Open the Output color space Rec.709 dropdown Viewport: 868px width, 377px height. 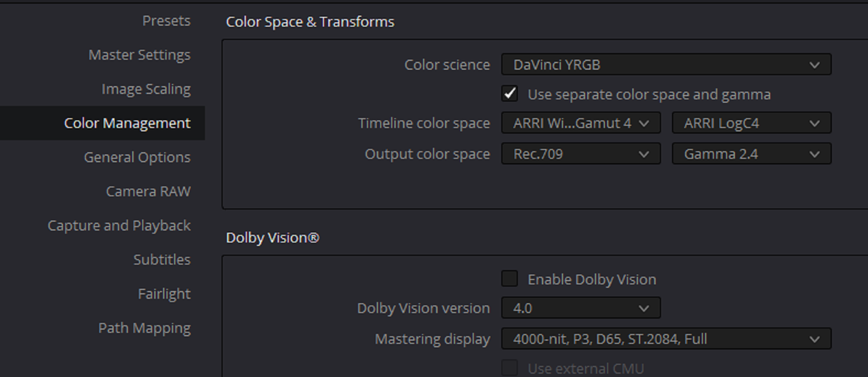coord(580,154)
